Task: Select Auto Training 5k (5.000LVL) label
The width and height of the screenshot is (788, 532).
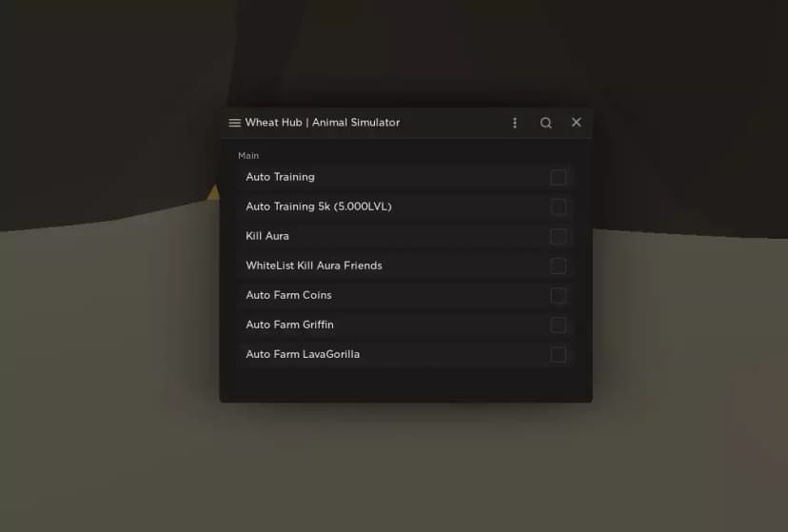Action: (x=319, y=207)
